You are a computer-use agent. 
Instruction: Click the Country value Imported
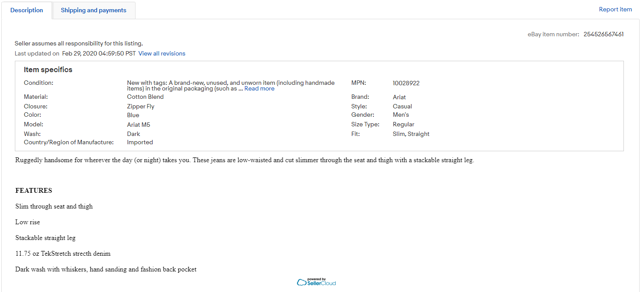click(140, 142)
